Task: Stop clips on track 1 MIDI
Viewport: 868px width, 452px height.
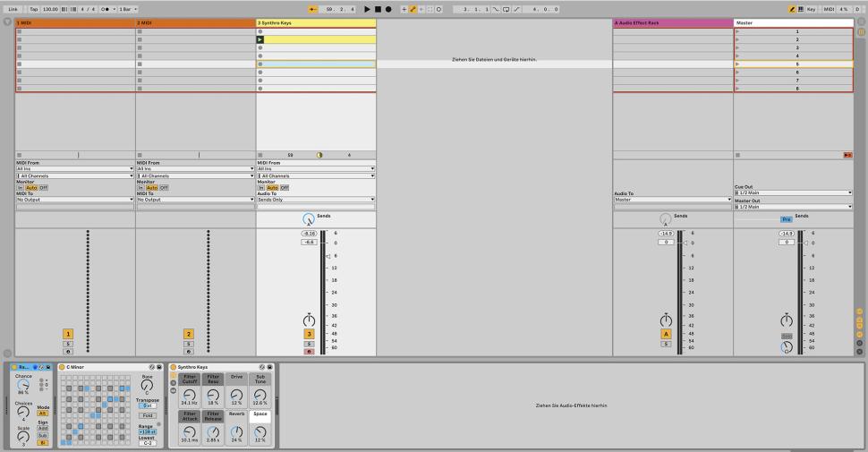Action: (x=20, y=155)
